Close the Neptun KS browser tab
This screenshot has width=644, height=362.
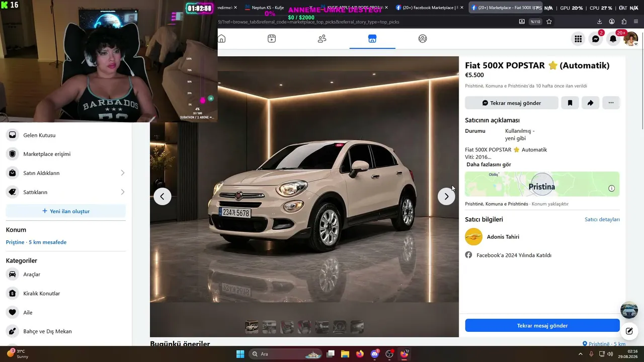click(311, 8)
